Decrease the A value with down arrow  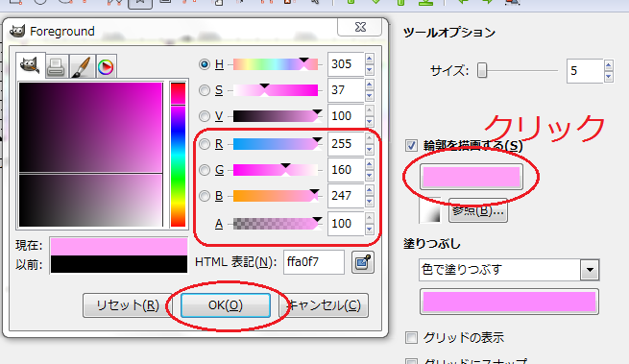370,230
